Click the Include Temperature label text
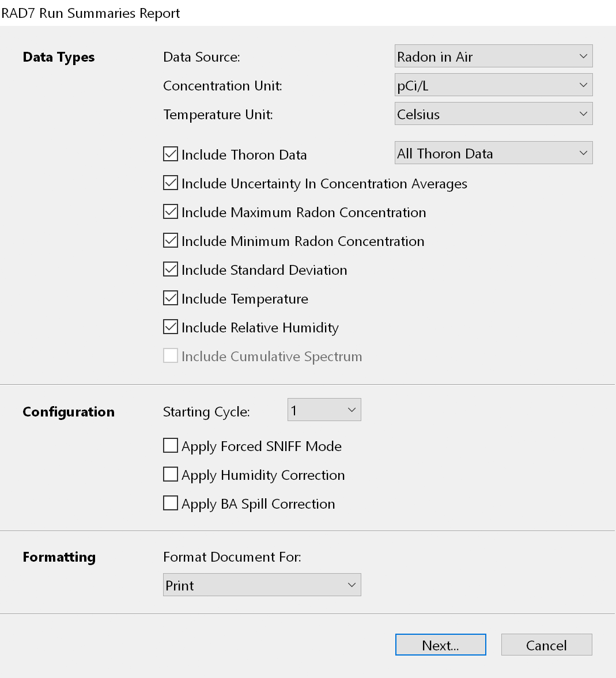Screen dimensions: 616x678 point(244,299)
